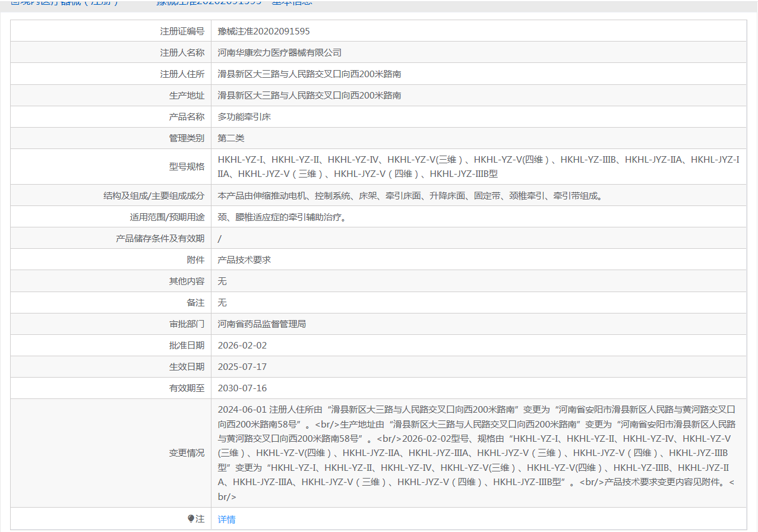Click the 型号规格 label

tap(187, 167)
